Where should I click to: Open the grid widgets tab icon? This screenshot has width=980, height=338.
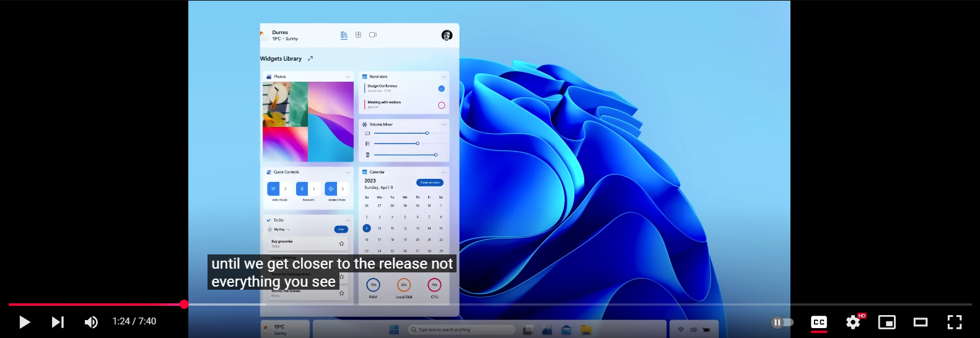[358, 35]
